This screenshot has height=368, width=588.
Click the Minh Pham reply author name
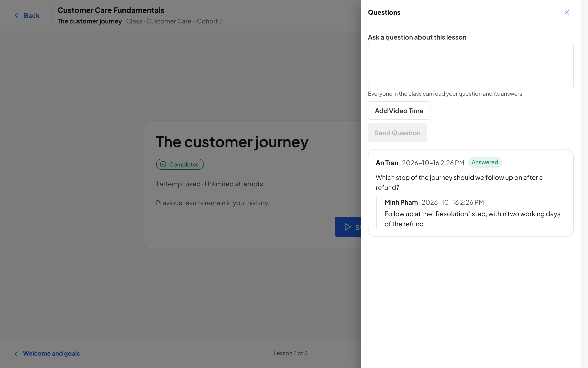point(401,202)
